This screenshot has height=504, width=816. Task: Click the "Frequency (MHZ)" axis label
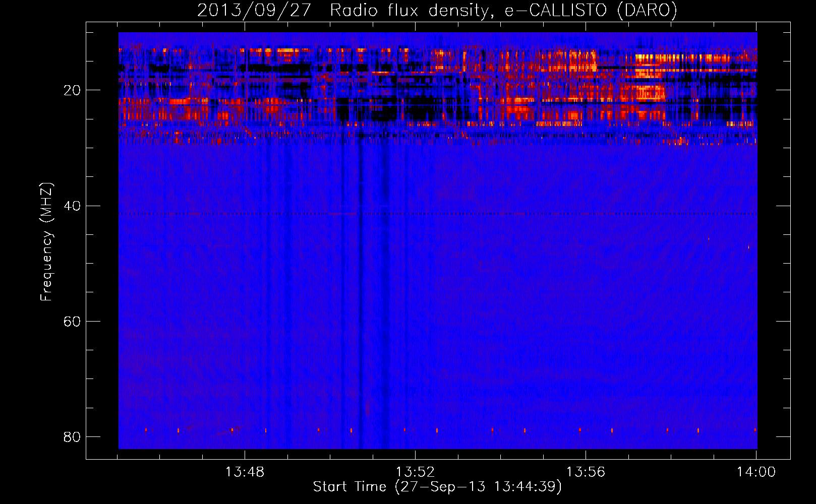(46, 242)
